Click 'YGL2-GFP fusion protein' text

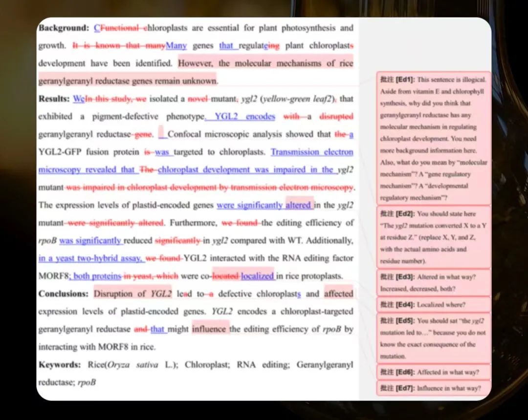[89, 152]
